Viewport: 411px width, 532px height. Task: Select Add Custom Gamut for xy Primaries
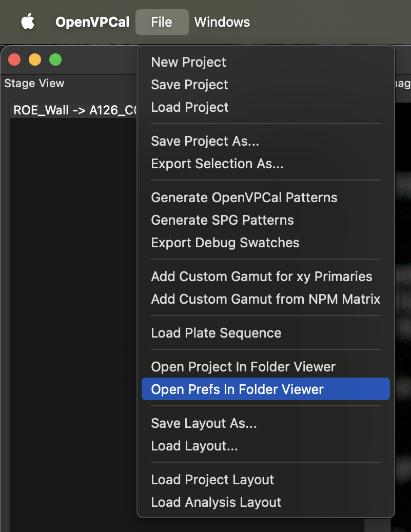click(266, 277)
